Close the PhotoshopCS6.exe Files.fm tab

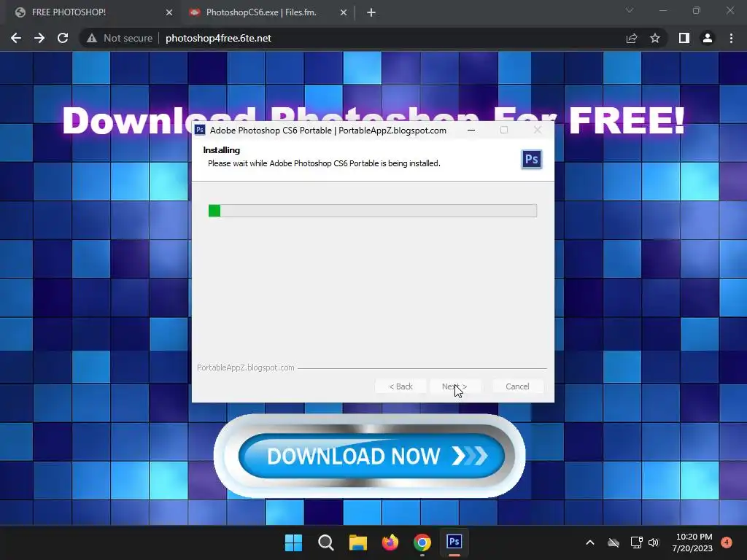pyautogui.click(x=344, y=12)
